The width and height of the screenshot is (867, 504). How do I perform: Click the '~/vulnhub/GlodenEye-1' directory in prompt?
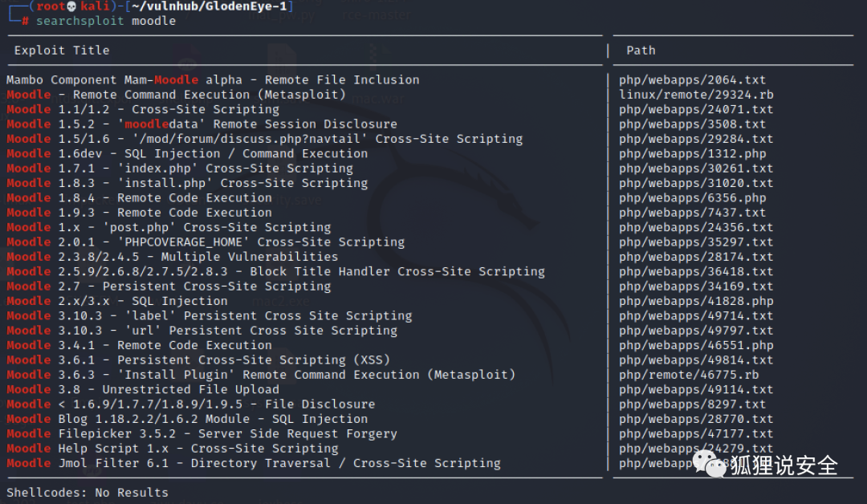tap(209, 6)
